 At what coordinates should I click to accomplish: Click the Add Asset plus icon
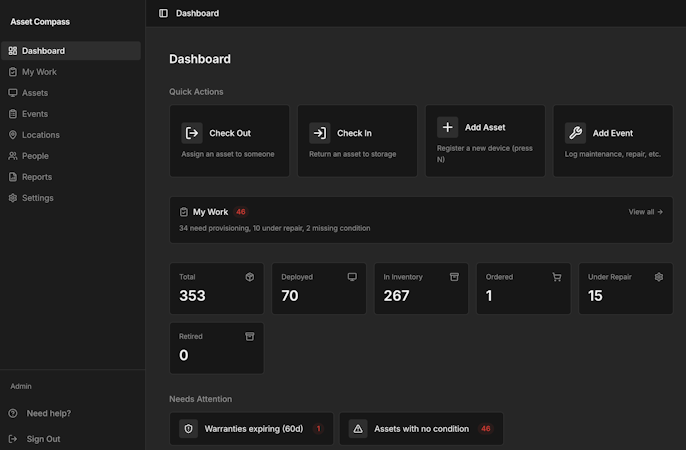pos(448,127)
